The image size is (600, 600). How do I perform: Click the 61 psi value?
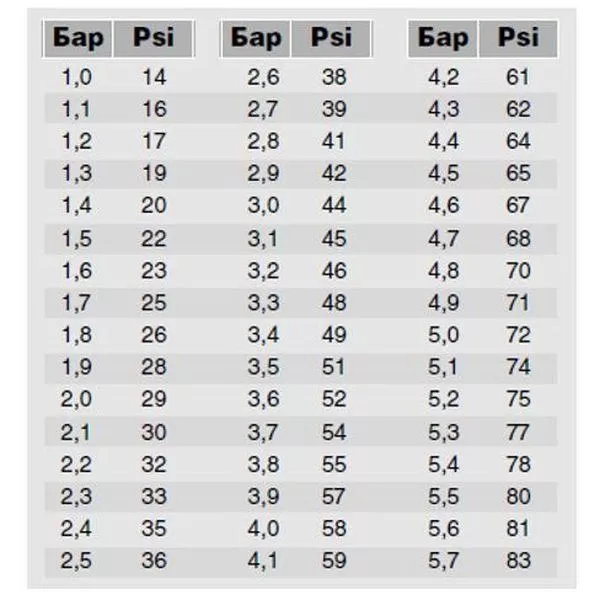tap(518, 77)
